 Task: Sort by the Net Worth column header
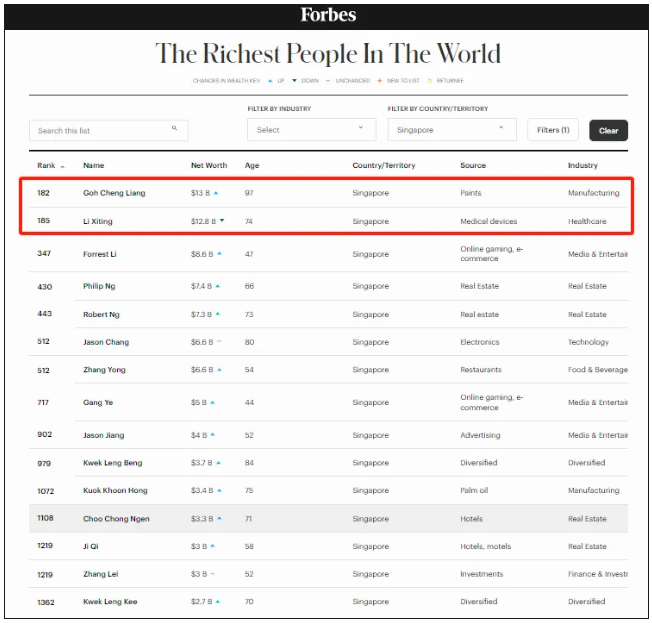209,166
